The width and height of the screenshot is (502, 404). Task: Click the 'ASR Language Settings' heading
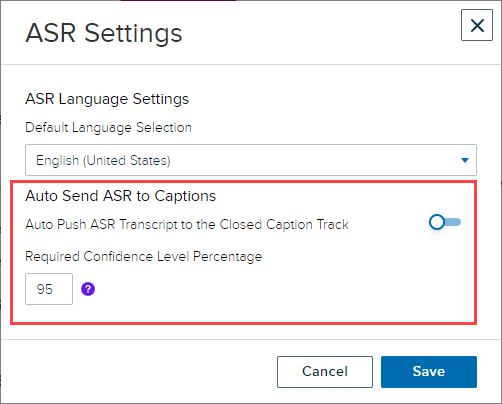coord(107,99)
